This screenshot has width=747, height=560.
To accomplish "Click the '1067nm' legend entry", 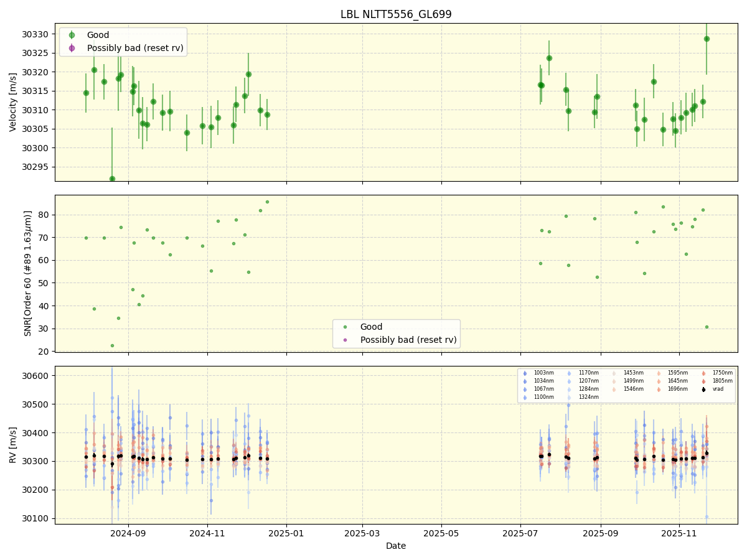I will (538, 389).
